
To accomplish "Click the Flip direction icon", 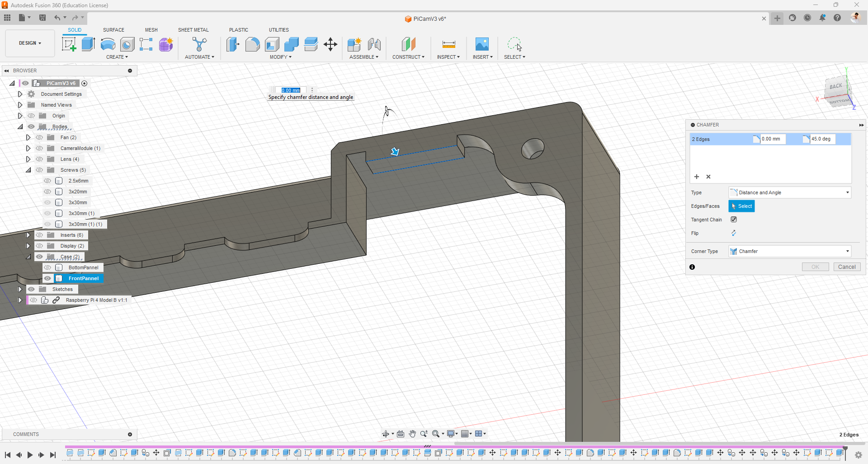I will click(734, 233).
